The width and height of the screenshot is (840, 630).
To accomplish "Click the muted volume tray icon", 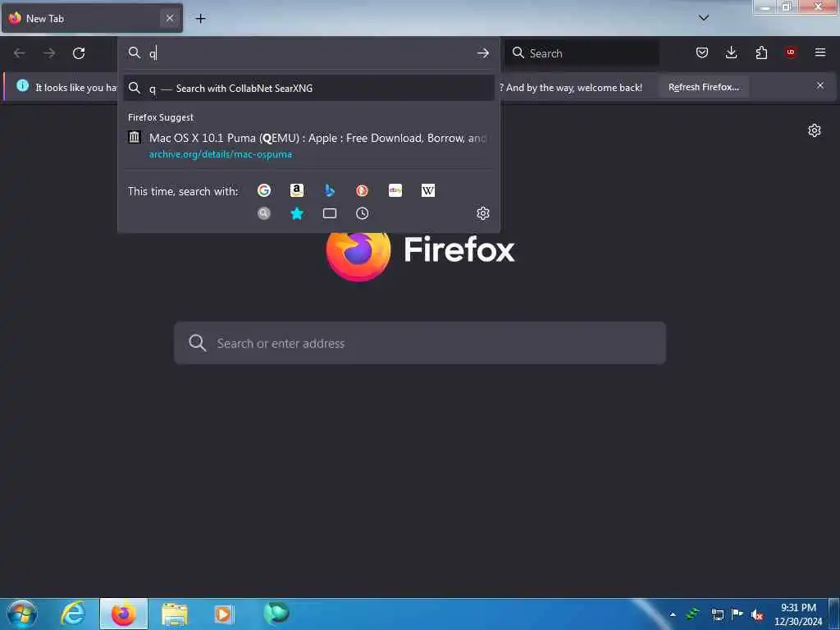I will tap(757, 614).
